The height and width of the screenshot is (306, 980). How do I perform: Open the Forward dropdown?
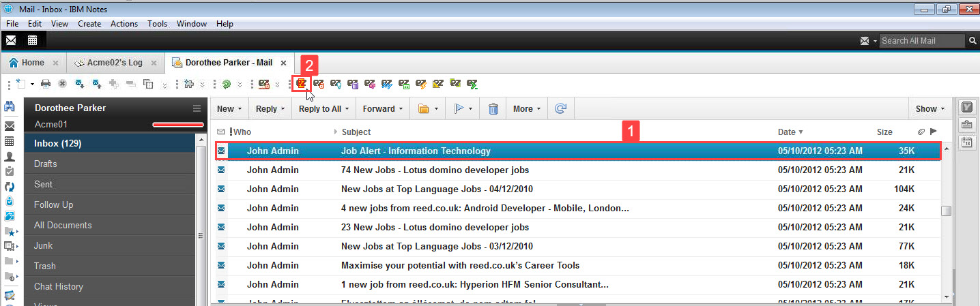pyautogui.click(x=401, y=109)
